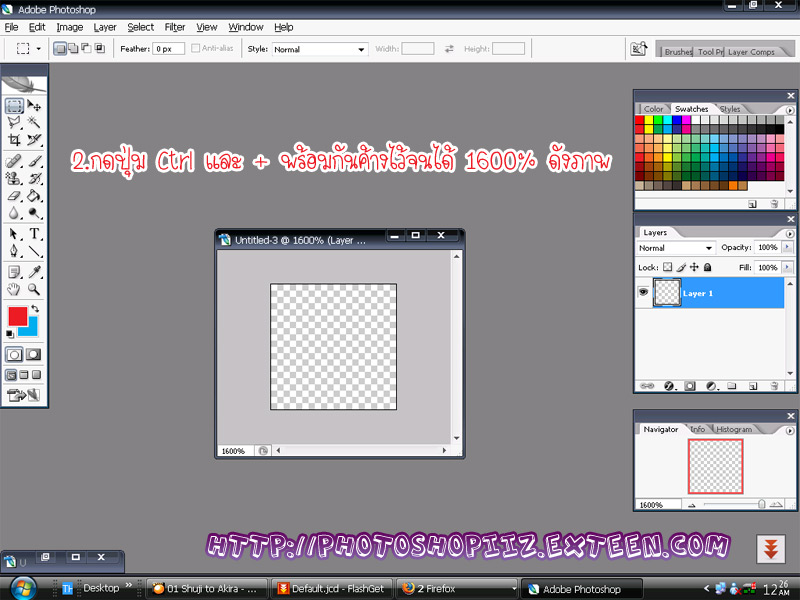
Task: Switch to Standard edit mode
Action: point(14,355)
